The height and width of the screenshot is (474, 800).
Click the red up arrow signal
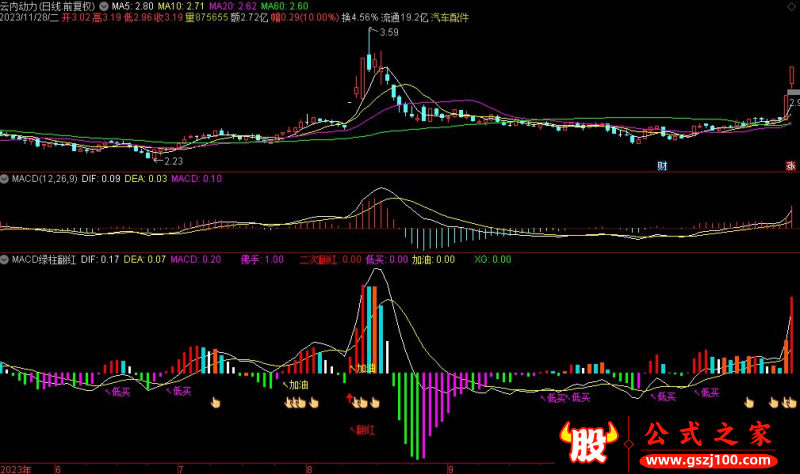tap(349, 398)
